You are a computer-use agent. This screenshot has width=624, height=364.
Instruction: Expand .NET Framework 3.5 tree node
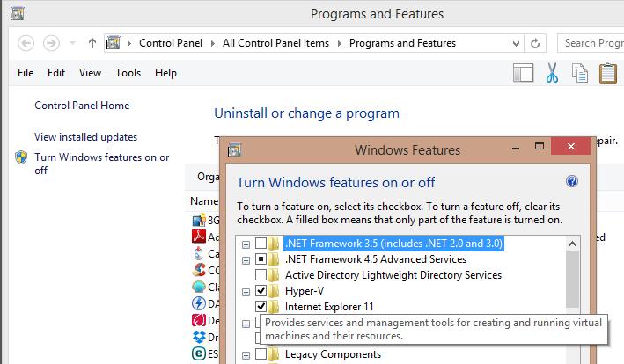click(246, 244)
